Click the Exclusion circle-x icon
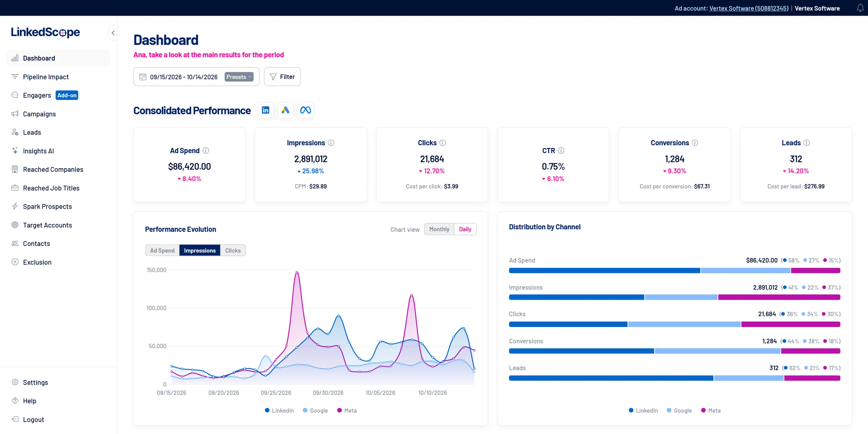The height and width of the screenshot is (434, 868). pyautogui.click(x=15, y=262)
